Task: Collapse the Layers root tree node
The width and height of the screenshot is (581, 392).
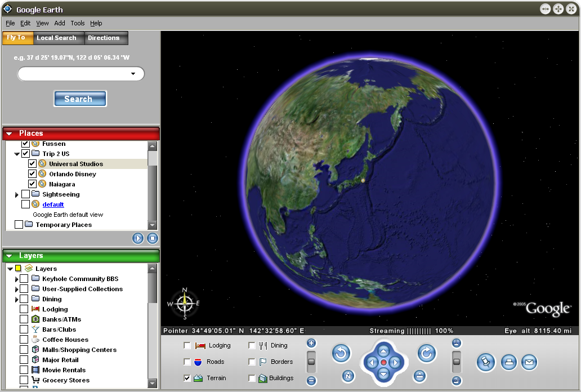Action: point(10,269)
